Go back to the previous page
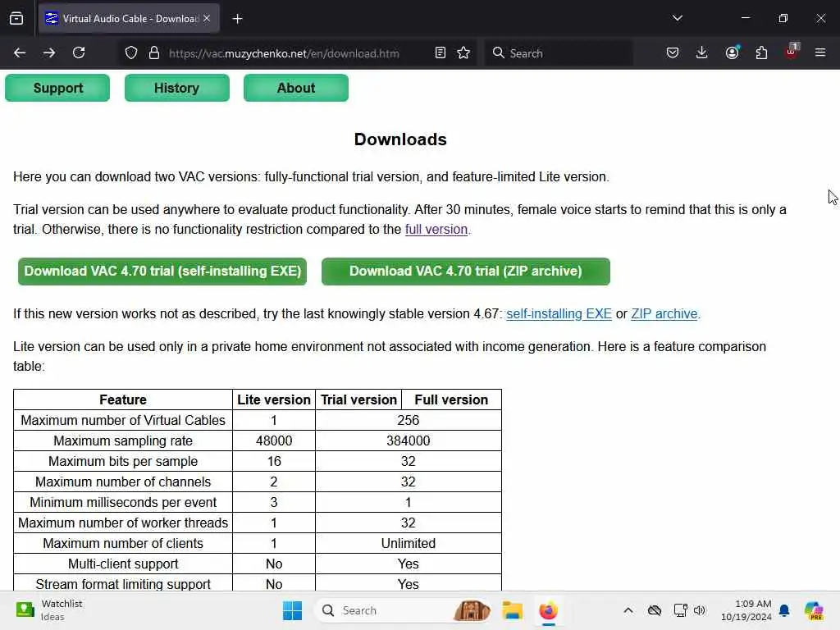The height and width of the screenshot is (630, 840). pos(20,52)
